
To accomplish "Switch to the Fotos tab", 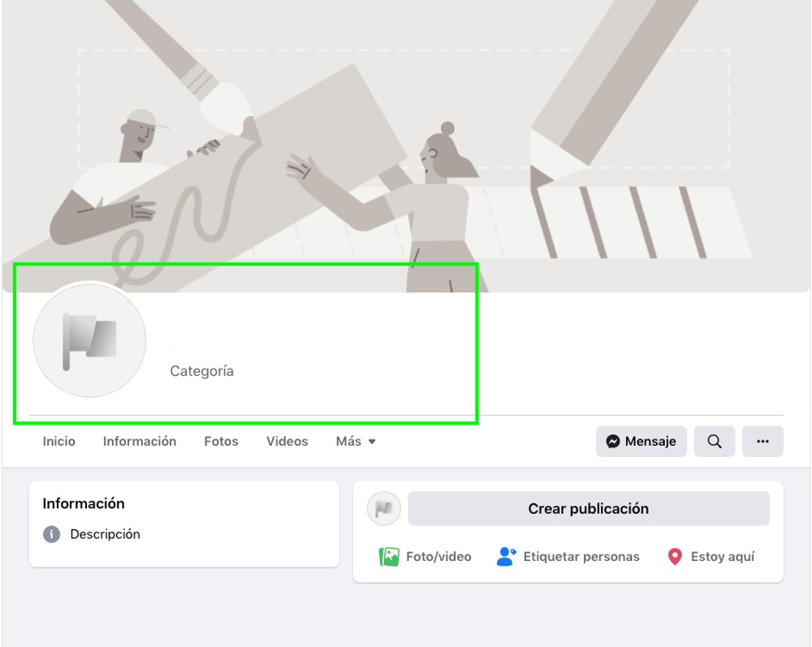I will 220,441.
